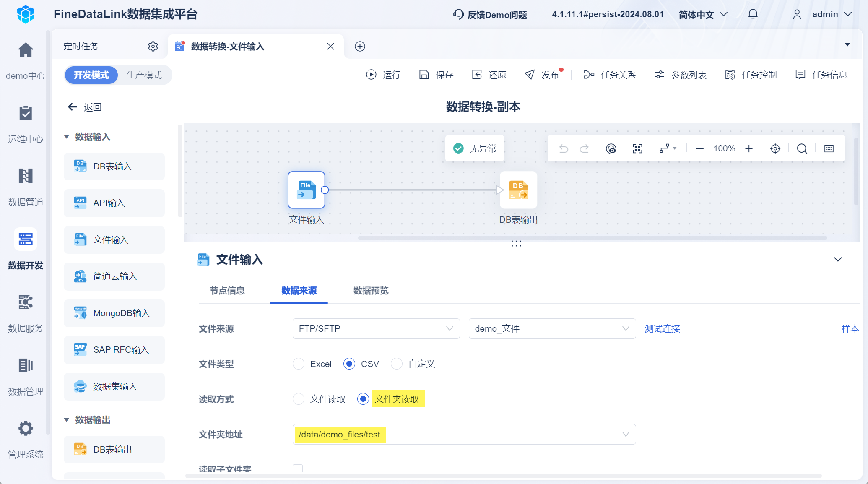Click 返回 to go back
This screenshot has width=868, height=484.
[x=84, y=107]
